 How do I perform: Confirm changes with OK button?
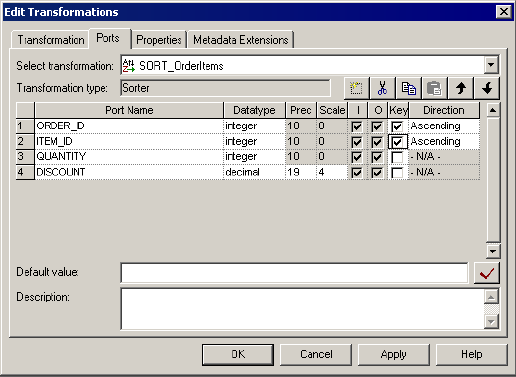coord(238,354)
